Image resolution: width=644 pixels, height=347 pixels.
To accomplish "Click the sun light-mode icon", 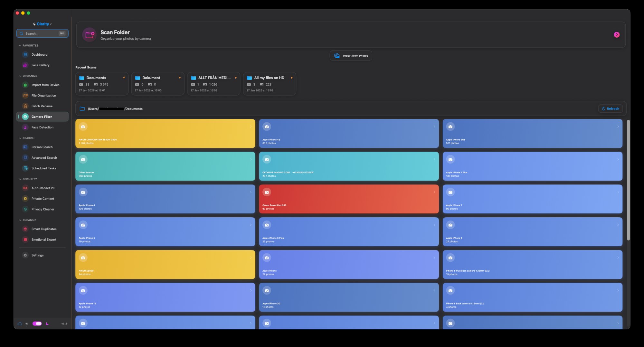I will [x=27, y=324].
